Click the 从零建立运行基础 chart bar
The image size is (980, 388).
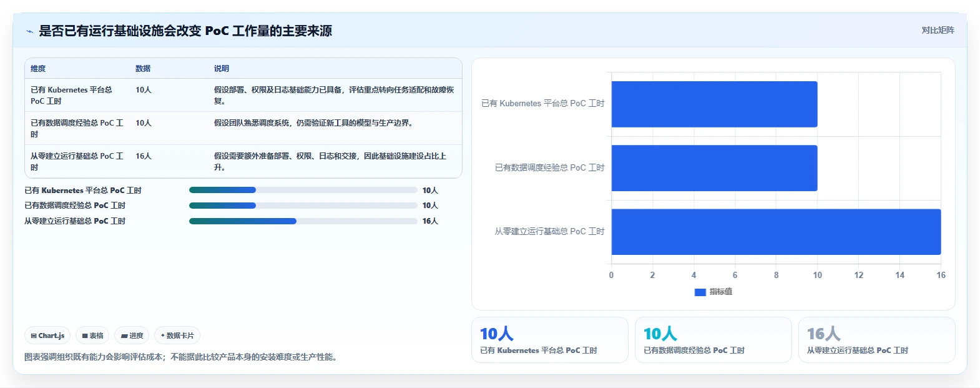pyautogui.click(x=776, y=232)
